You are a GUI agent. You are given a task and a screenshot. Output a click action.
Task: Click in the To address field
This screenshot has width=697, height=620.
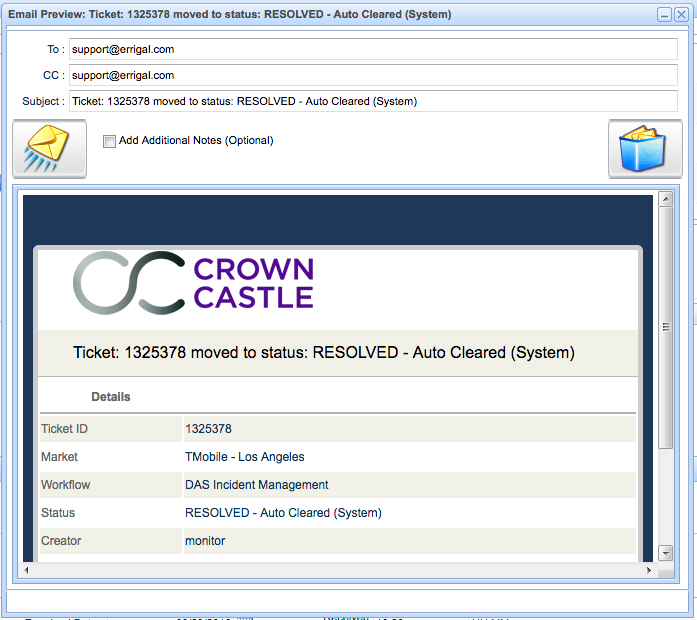click(372, 49)
